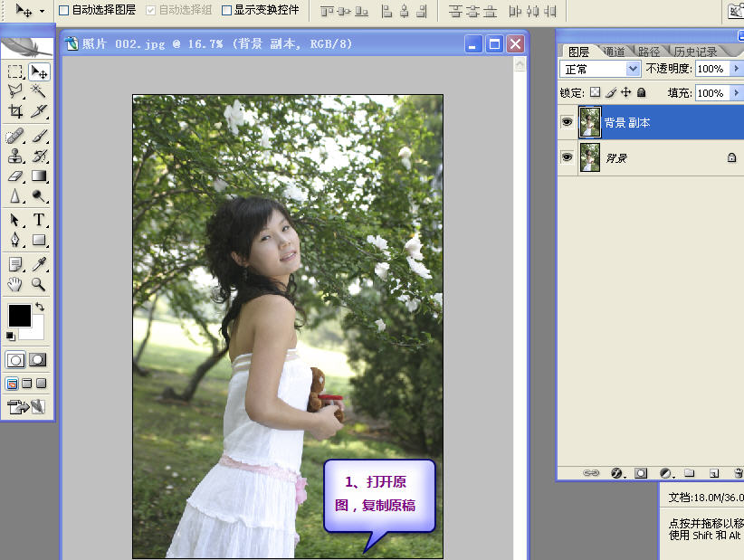
Task: Swap foreground and background colors
Action: click(40, 307)
